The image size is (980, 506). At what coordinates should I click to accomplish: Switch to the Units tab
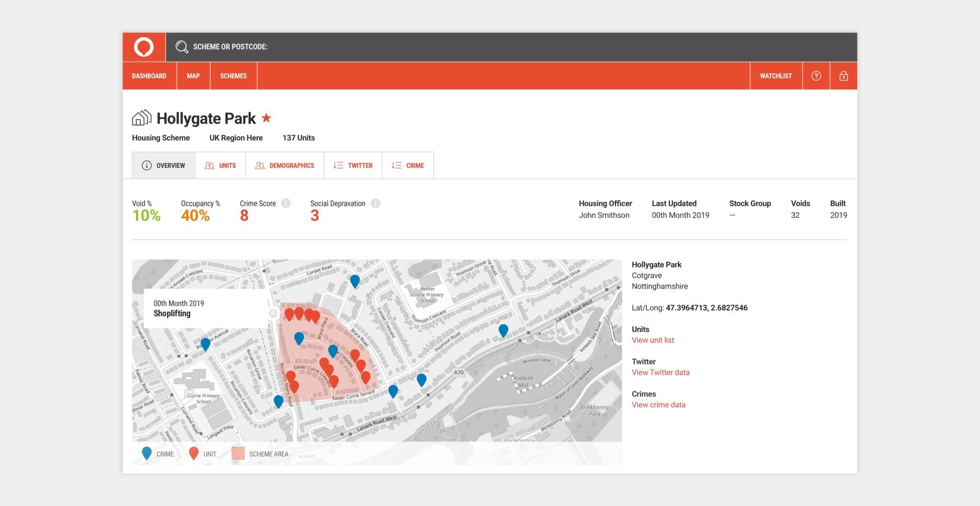click(x=220, y=166)
